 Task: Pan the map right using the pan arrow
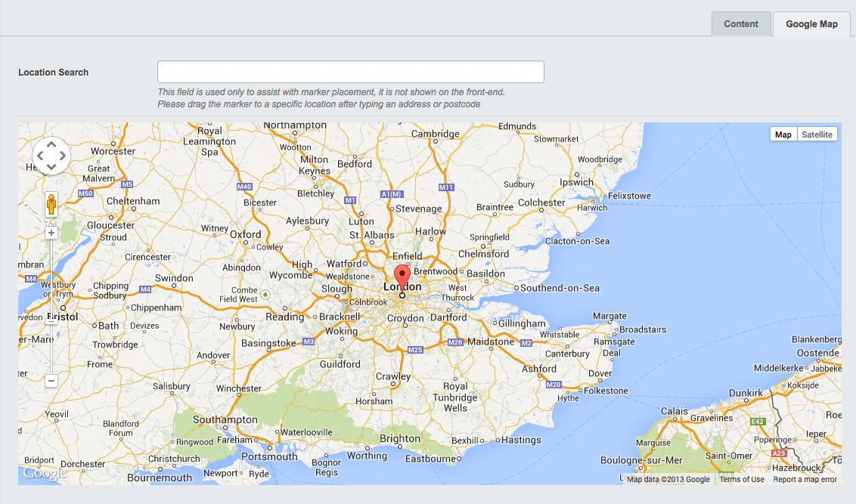[63, 156]
